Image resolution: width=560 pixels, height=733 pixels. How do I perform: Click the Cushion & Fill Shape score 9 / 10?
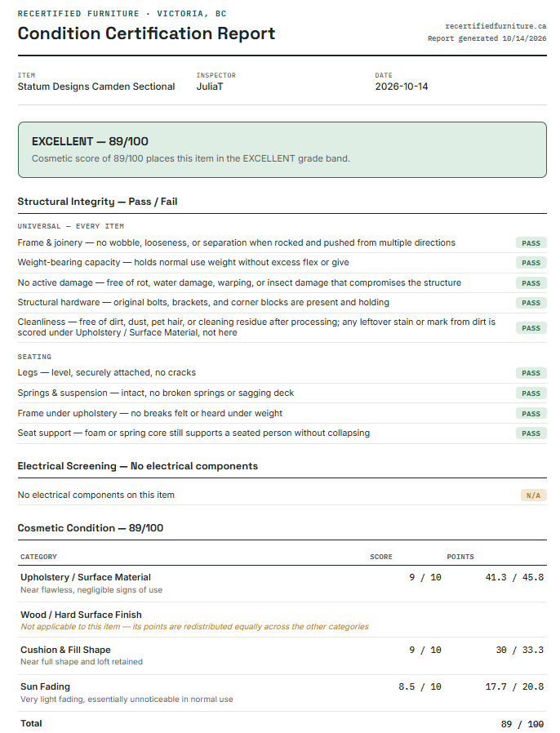(x=425, y=651)
